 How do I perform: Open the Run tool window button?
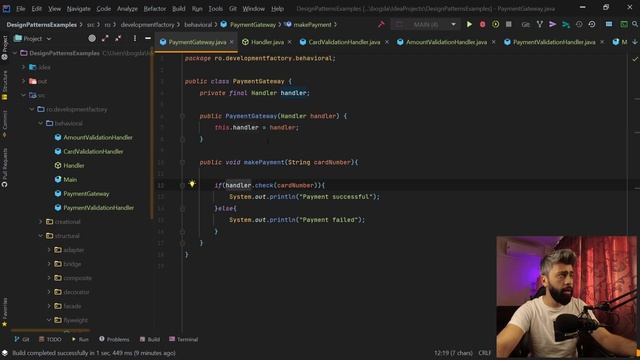(x=80, y=339)
